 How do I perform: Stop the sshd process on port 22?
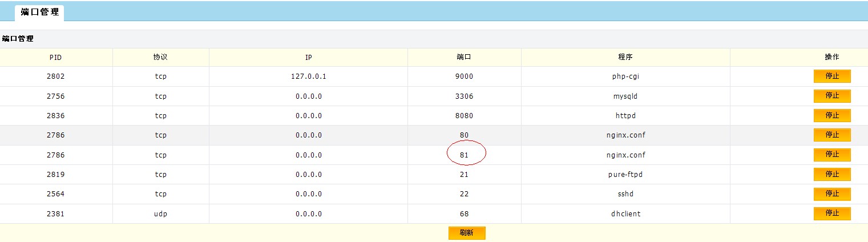(832, 194)
